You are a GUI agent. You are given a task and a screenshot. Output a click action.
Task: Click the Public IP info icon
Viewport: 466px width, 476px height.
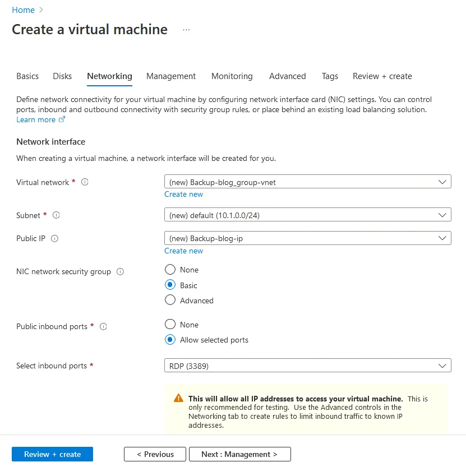pyautogui.click(x=55, y=238)
